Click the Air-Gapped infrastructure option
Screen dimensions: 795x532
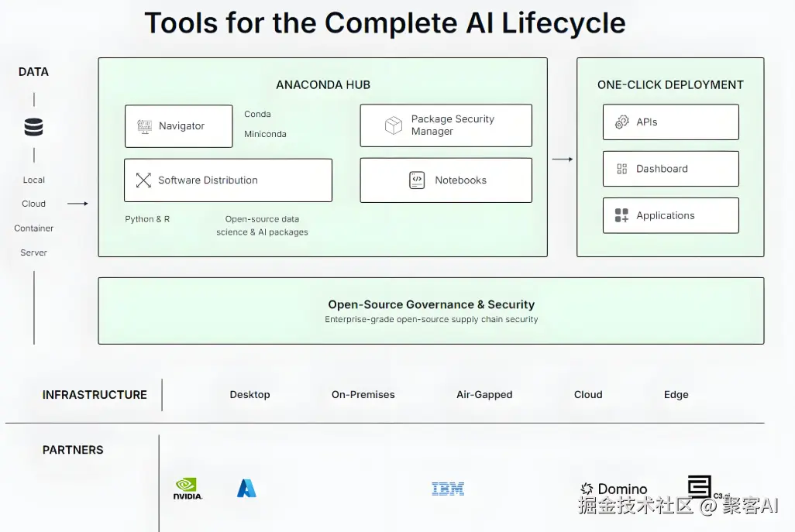[x=484, y=395]
